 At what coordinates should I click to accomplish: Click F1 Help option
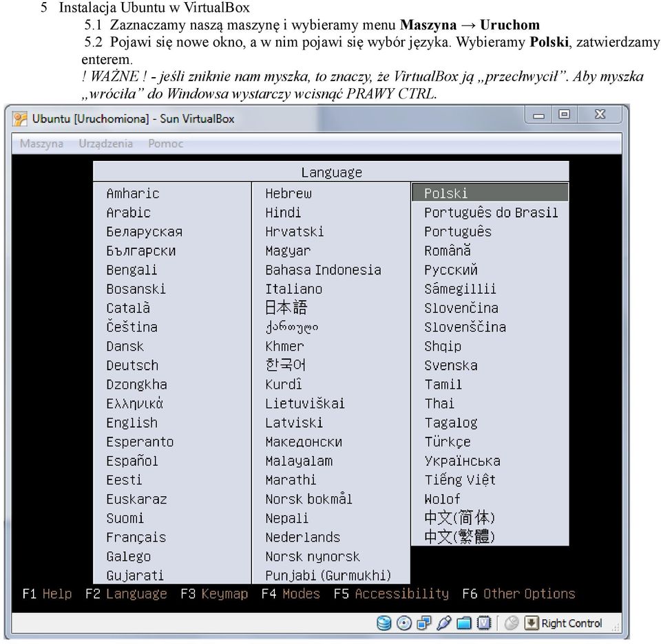pos(47,594)
